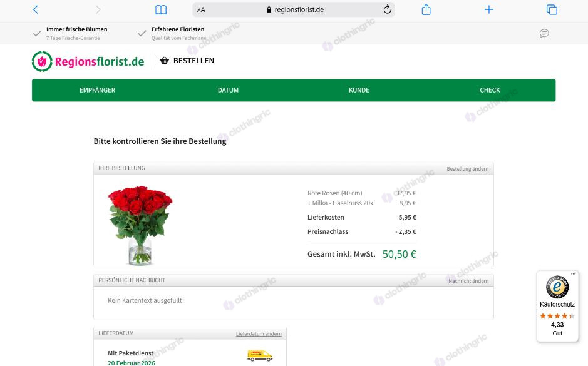Add a new tab with plus icon

(x=488, y=9)
